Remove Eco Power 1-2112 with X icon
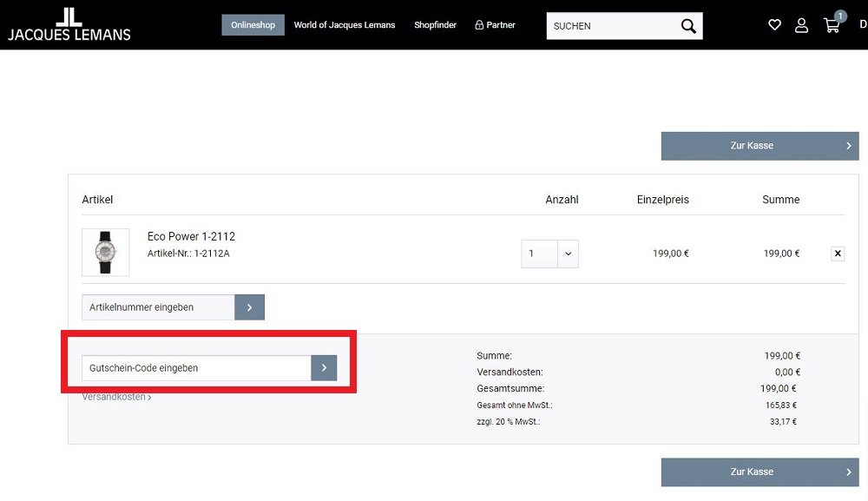This screenshot has width=868, height=501. point(838,254)
